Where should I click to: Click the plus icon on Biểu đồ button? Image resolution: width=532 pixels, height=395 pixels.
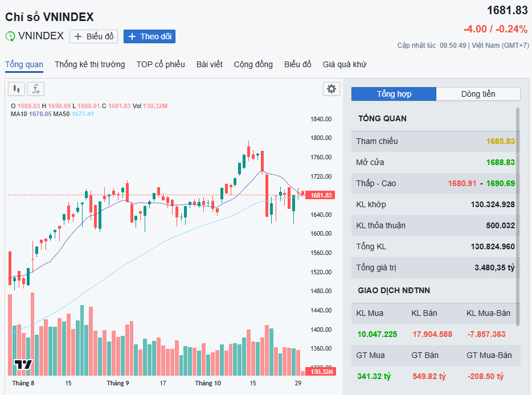[79, 36]
